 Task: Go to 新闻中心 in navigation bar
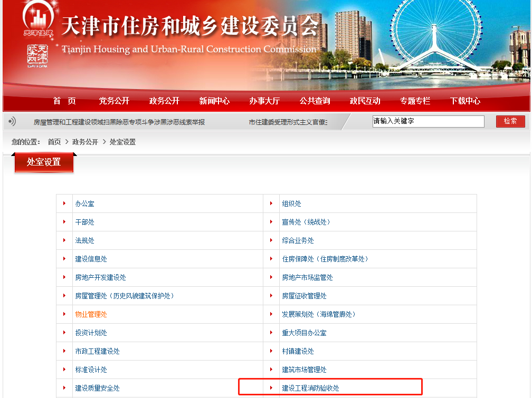pyautogui.click(x=214, y=101)
